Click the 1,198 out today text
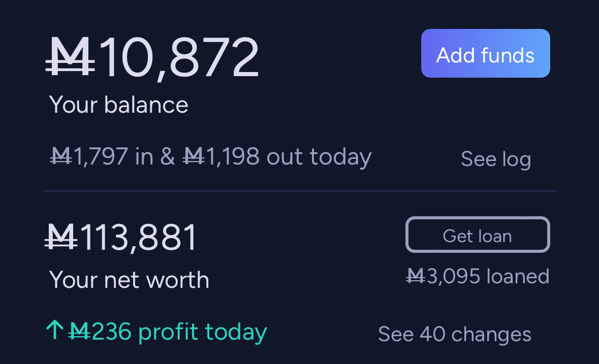This screenshot has width=599, height=364. 289,157
